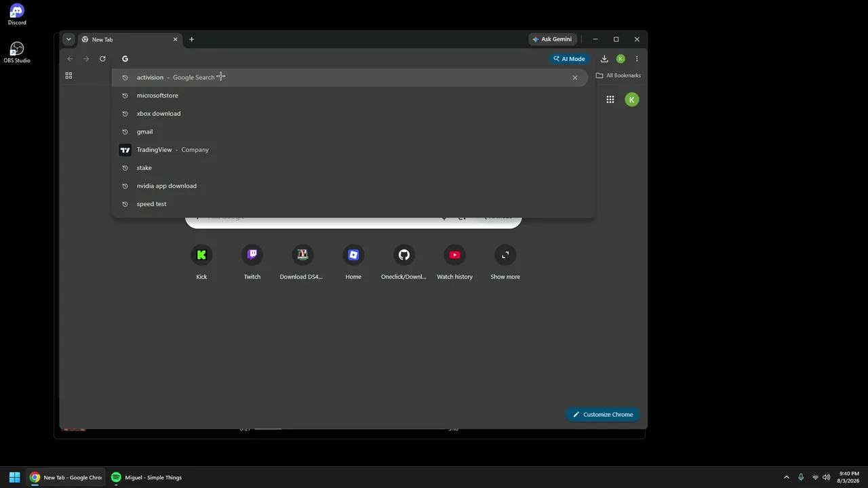Open the Kick shortcut
Screen dimensions: 868x488
tap(201, 262)
